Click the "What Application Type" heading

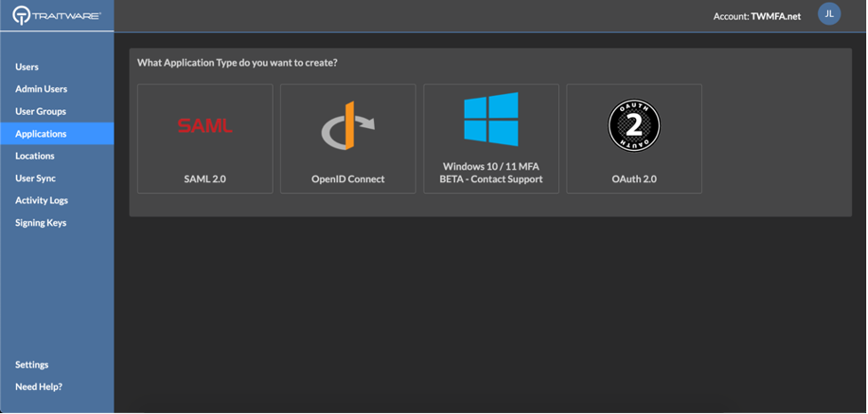237,62
